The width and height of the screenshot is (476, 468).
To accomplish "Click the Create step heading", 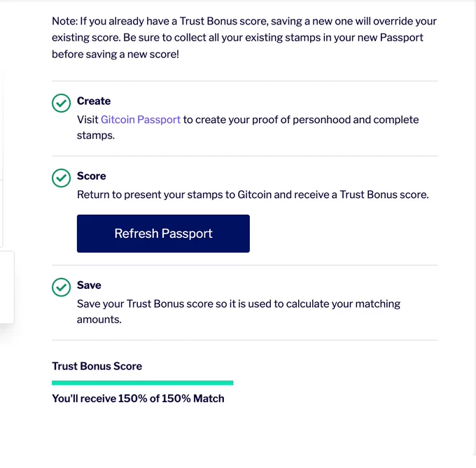I will point(94,101).
